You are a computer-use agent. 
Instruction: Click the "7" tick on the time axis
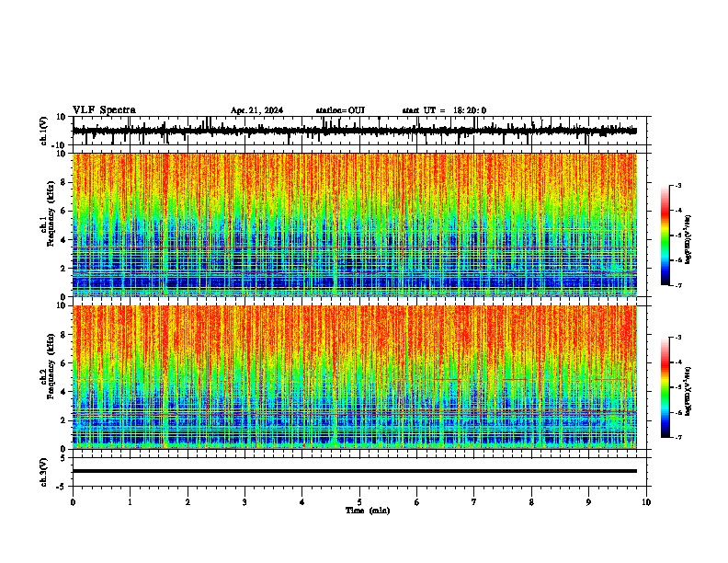(x=474, y=502)
